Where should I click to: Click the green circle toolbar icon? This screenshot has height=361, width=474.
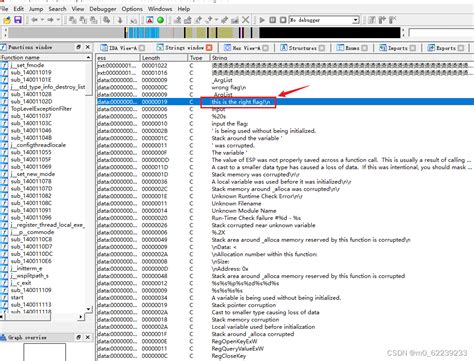[160, 20]
